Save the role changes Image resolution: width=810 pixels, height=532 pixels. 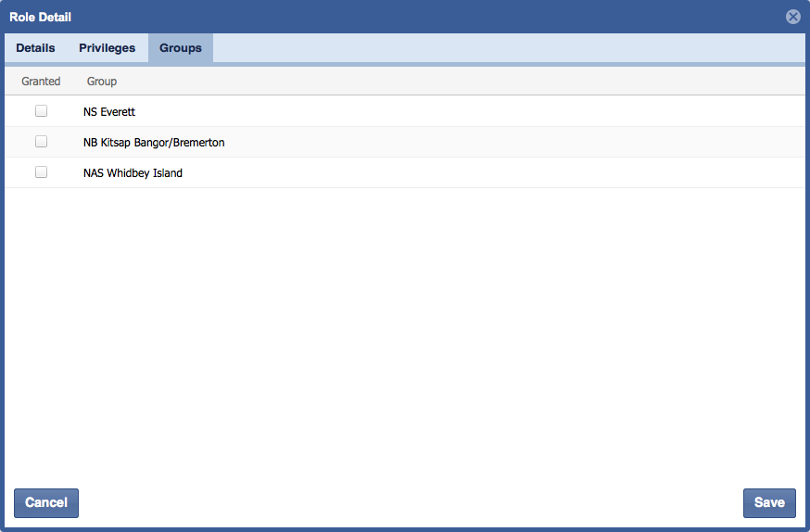pos(769,502)
